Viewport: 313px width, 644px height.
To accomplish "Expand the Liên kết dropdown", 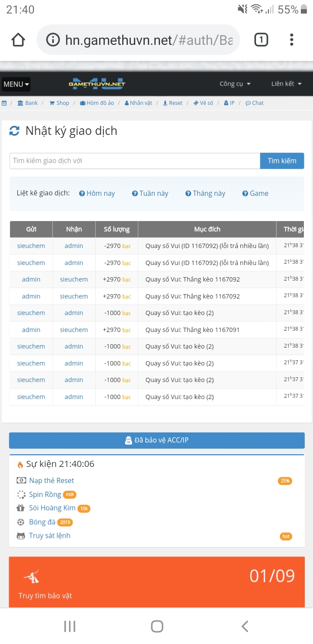I will (286, 84).
